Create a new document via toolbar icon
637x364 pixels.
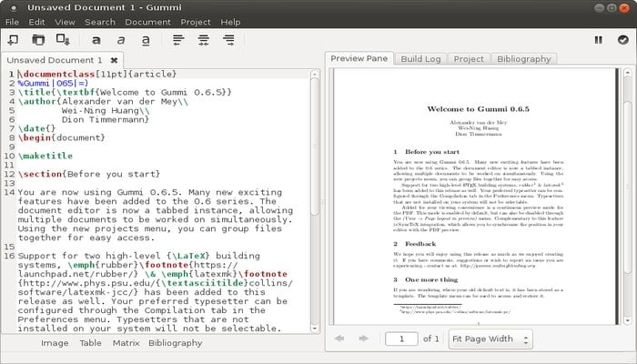click(13, 40)
